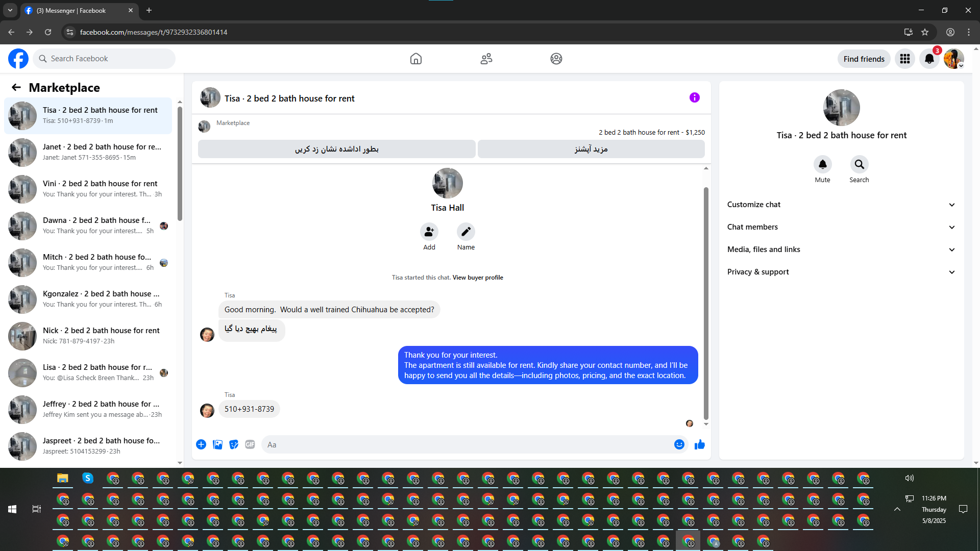
Task: Open the Groups icon in top navigation
Action: pos(556,59)
